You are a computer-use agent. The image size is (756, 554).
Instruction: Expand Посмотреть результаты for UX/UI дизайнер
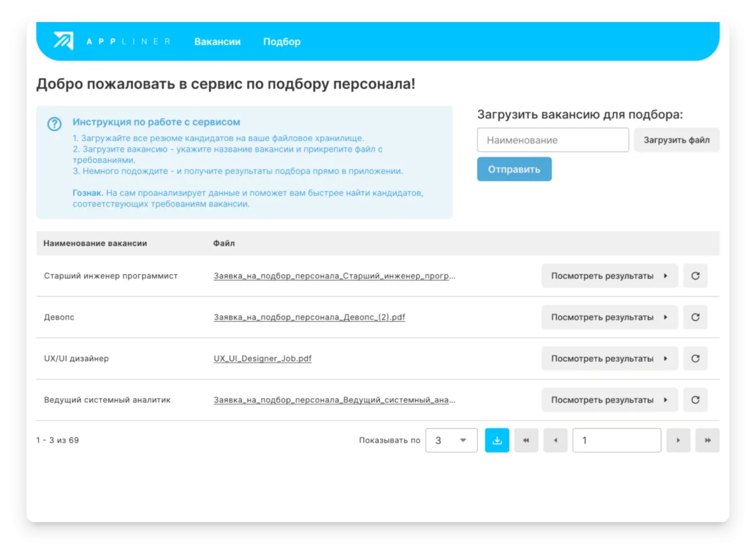coord(609,358)
